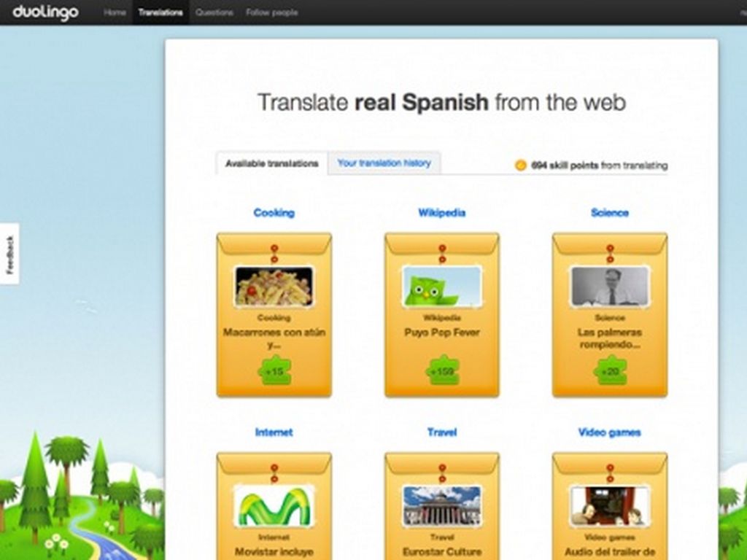Select the Available translations tab

pyautogui.click(x=271, y=163)
